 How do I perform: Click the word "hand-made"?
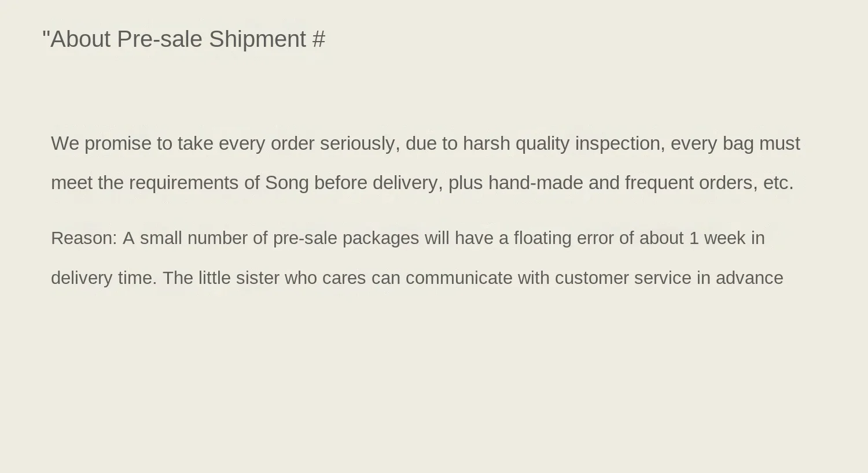535,183
